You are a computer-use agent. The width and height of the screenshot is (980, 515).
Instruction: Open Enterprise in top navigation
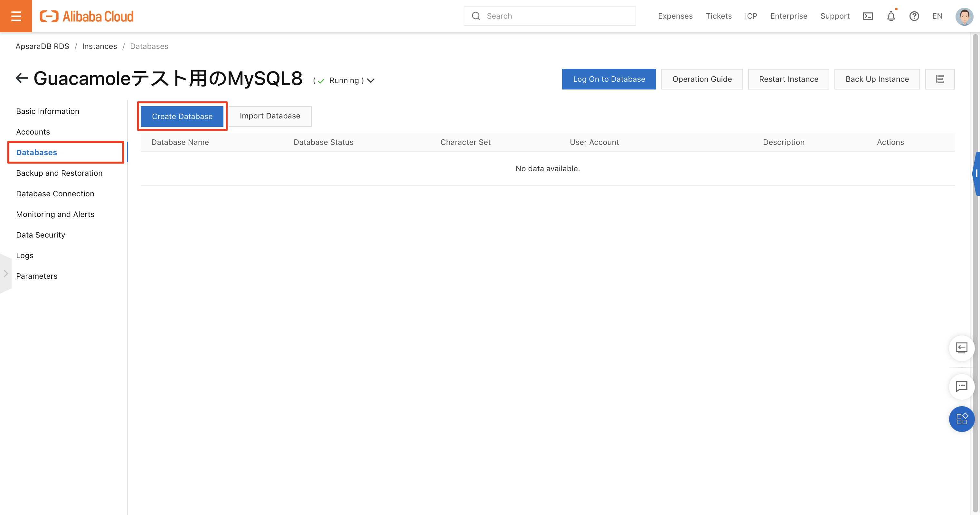tap(789, 16)
